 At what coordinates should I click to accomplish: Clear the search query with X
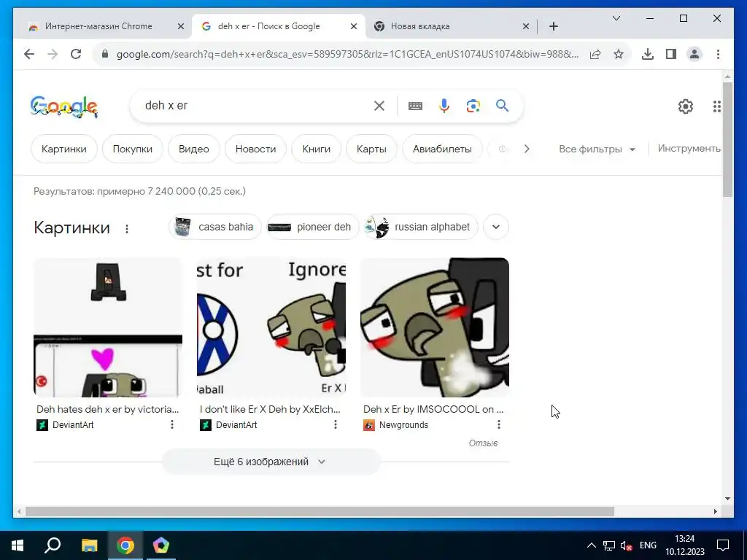click(x=379, y=106)
